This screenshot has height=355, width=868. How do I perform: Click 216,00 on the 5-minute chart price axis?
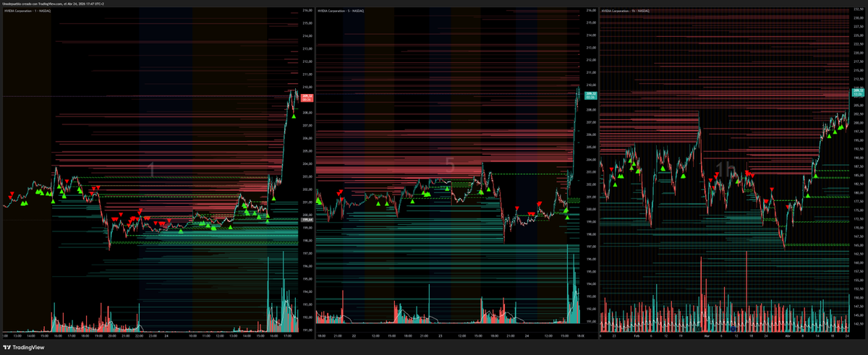coord(591,11)
